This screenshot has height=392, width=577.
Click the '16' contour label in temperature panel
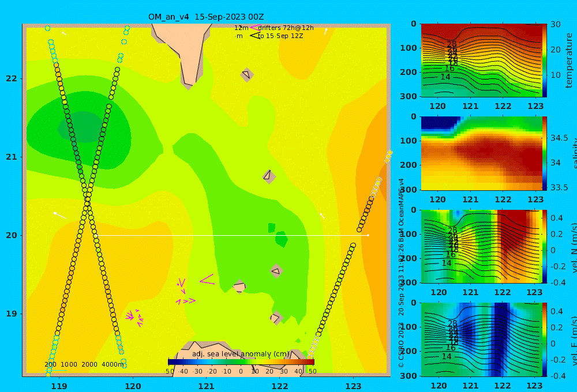(x=449, y=69)
